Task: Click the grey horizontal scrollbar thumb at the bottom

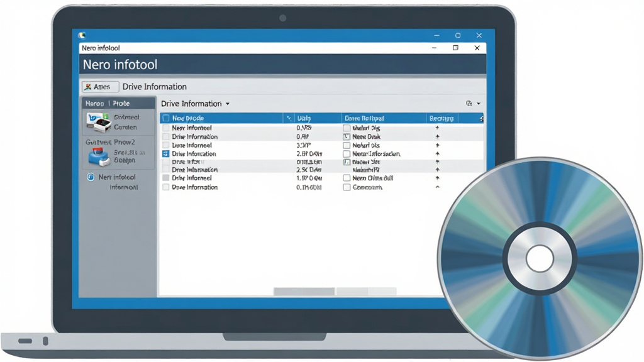Action: pos(304,292)
